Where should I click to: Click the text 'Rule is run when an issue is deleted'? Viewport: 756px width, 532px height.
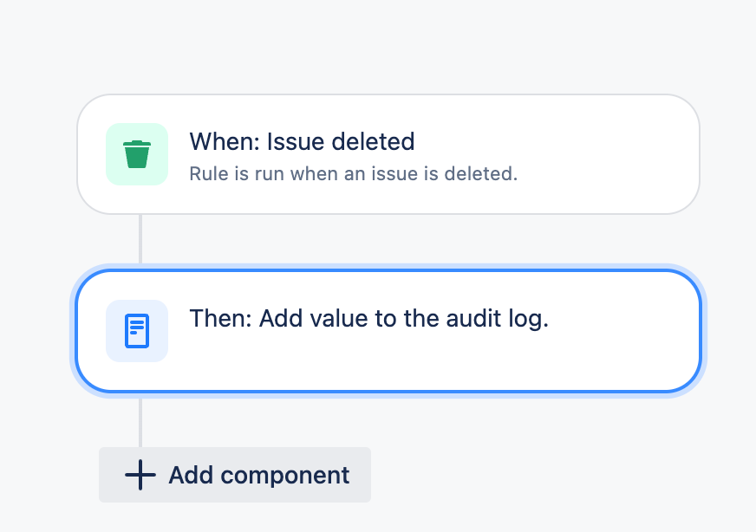354,173
